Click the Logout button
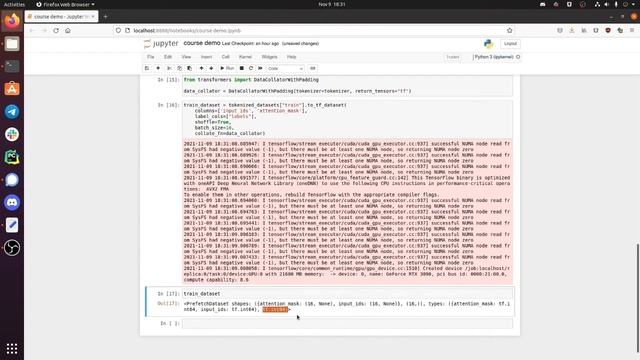This screenshot has width=640, height=360. 510,44
